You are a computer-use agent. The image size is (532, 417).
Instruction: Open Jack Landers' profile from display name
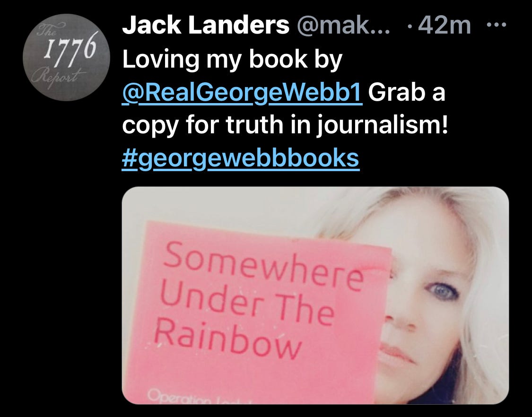[x=206, y=25]
